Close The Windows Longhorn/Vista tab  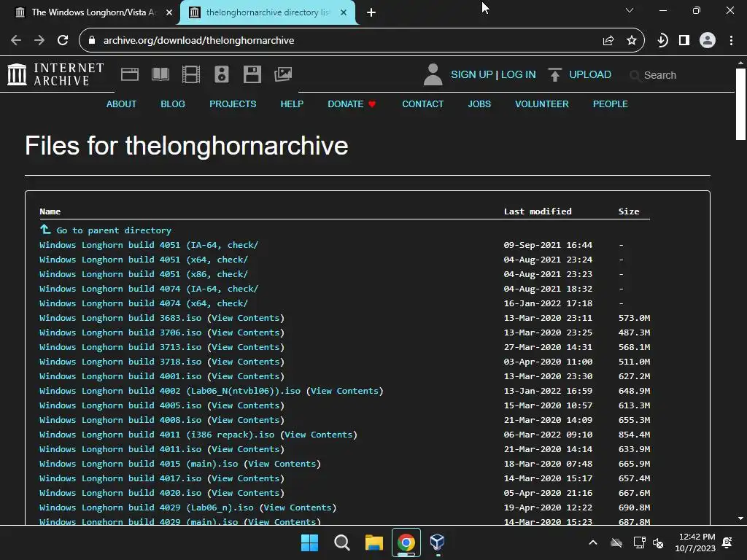(x=169, y=12)
